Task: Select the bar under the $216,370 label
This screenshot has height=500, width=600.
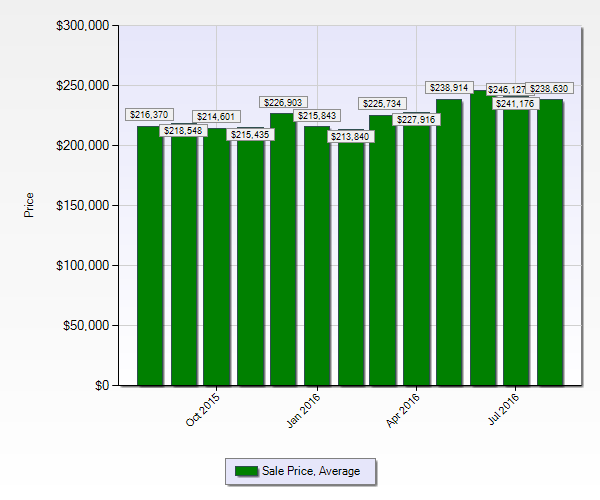Action: (150, 256)
